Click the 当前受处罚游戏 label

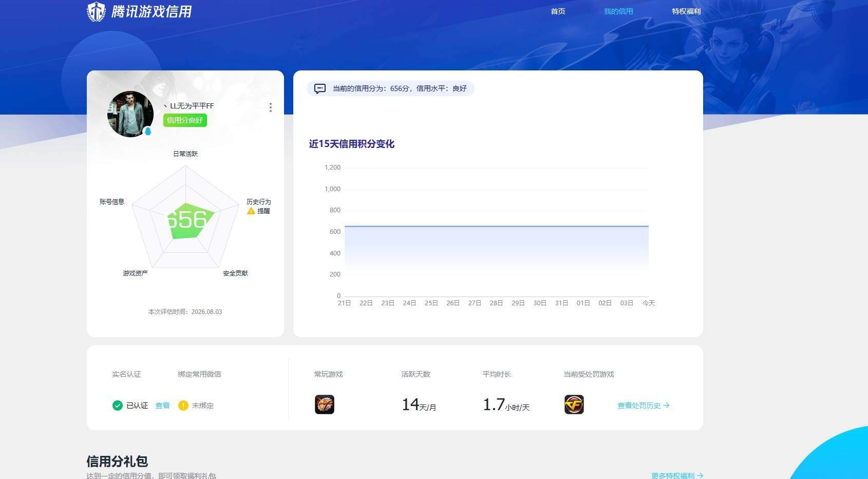pyautogui.click(x=589, y=374)
